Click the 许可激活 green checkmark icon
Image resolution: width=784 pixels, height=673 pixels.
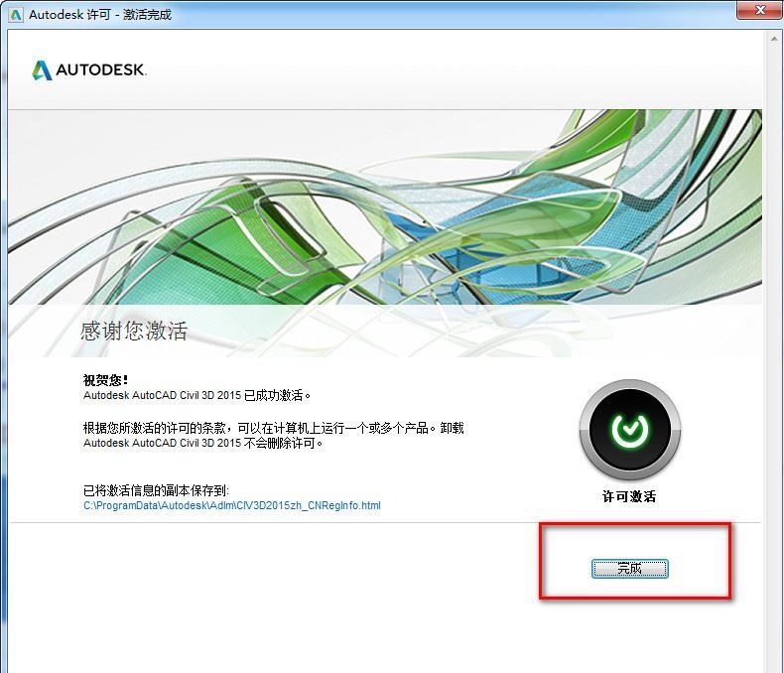[x=630, y=430]
